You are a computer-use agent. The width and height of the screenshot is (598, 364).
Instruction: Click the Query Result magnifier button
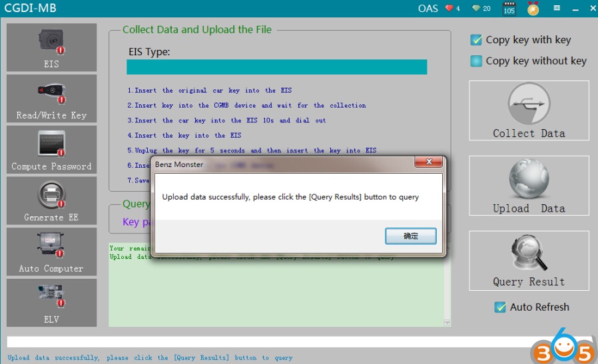click(529, 261)
